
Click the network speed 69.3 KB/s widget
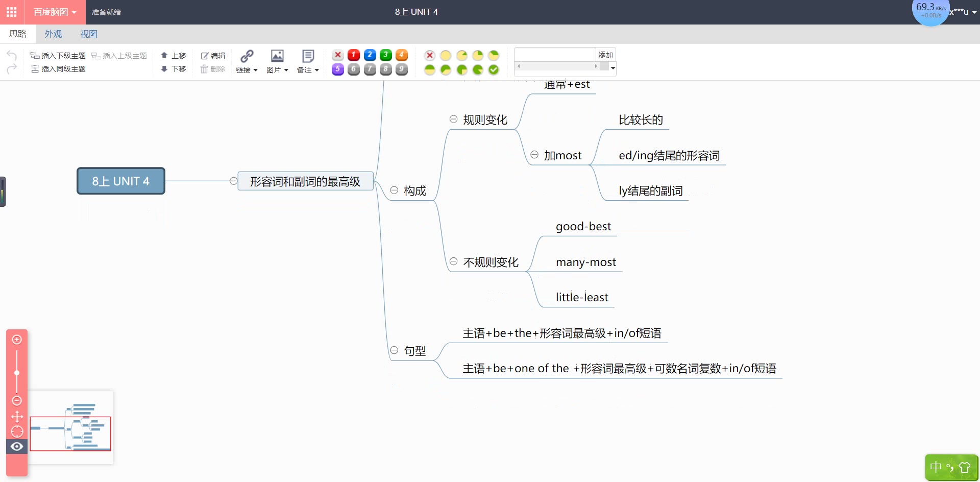click(930, 10)
